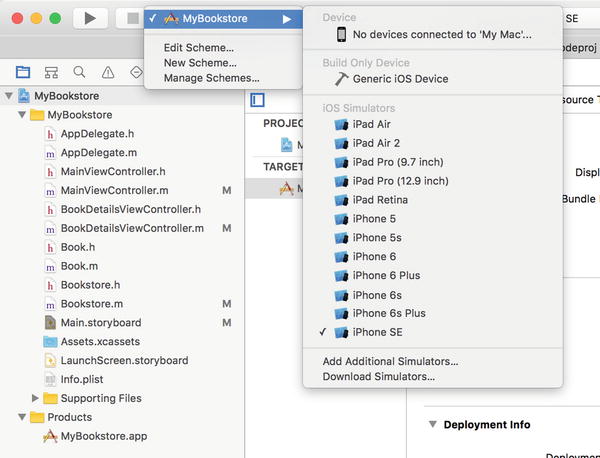
Task: Click the Main.storyboard file icon
Action: point(50,323)
